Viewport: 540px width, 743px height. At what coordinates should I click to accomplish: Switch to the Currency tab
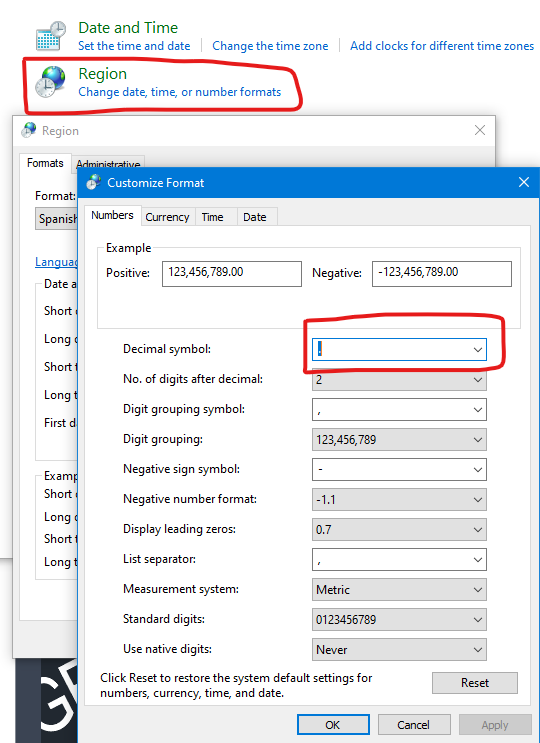(x=167, y=217)
